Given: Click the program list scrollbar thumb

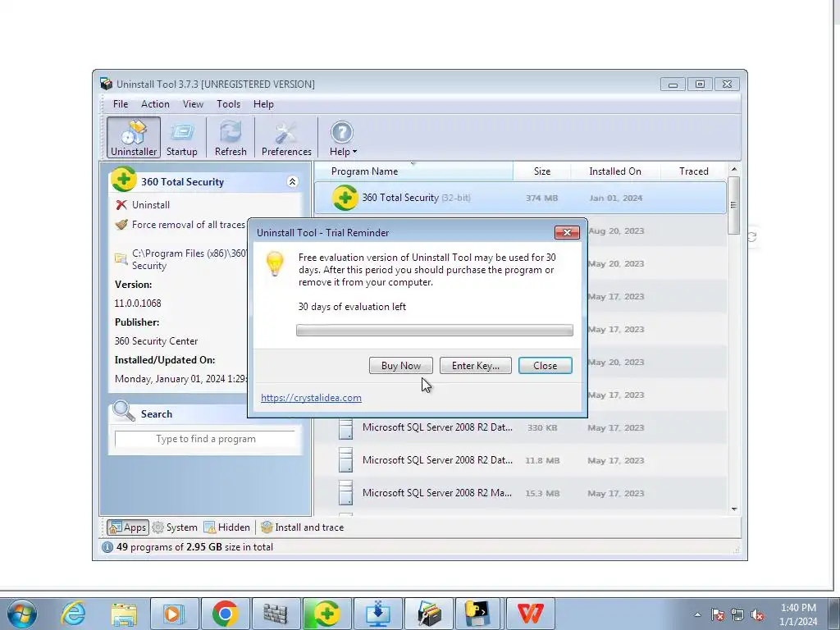Looking at the screenshot, I should tap(734, 205).
